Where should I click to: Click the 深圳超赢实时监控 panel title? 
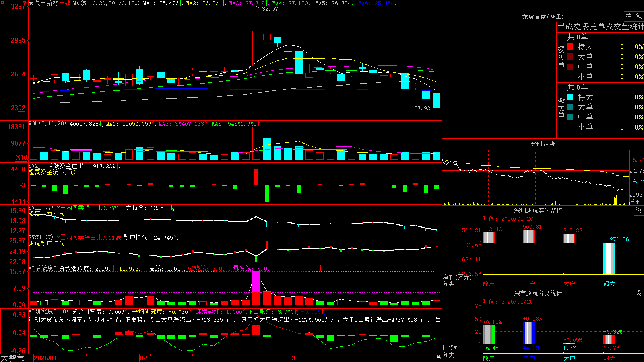pos(538,210)
